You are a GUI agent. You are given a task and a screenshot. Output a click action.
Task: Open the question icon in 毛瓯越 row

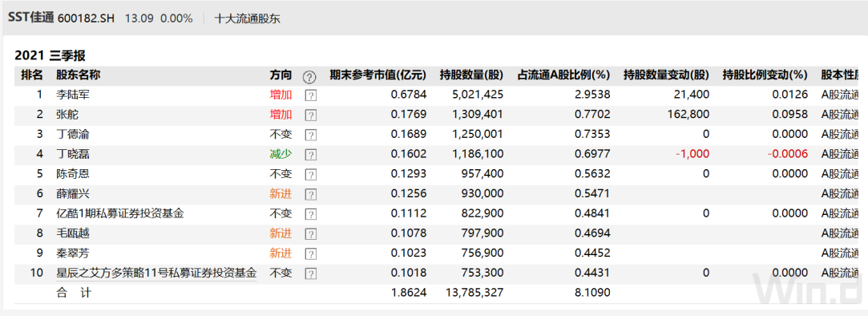pos(310,234)
